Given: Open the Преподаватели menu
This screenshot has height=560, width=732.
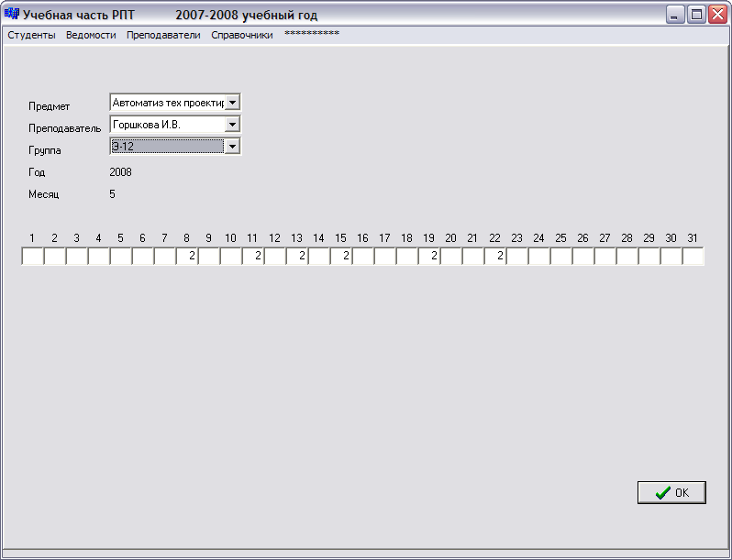Looking at the screenshot, I should click(x=163, y=35).
